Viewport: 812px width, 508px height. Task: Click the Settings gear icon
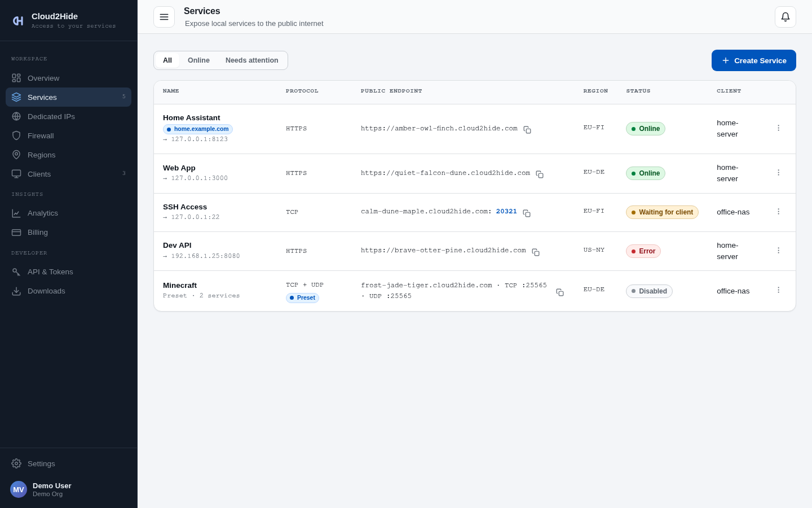click(x=16, y=463)
